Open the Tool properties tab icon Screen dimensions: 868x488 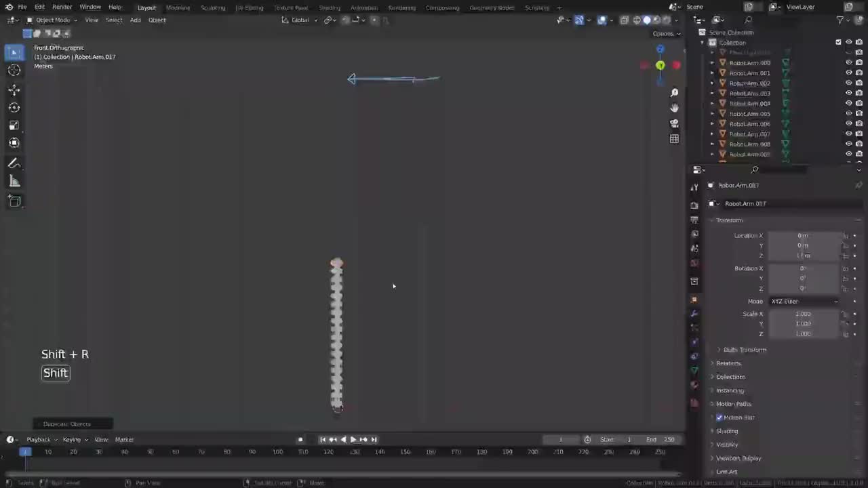coord(694,188)
